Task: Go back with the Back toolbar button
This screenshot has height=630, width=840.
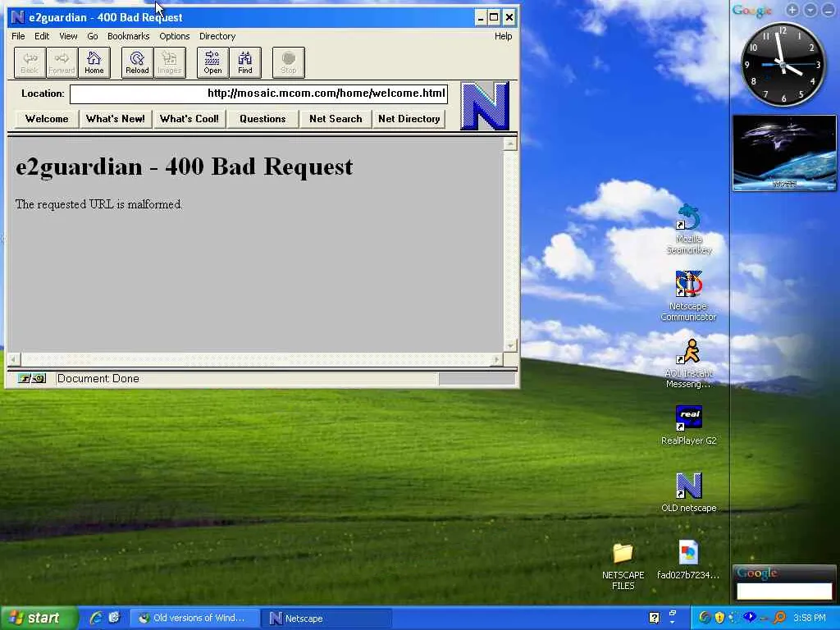Action: [x=30, y=62]
